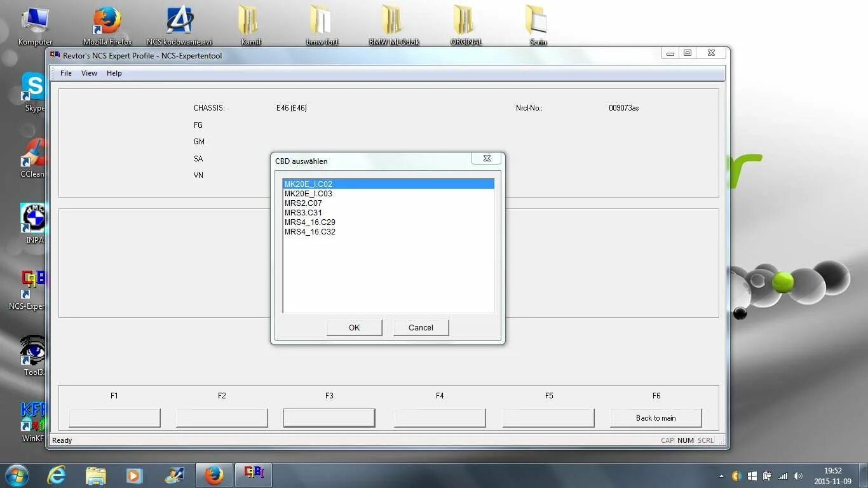
Task: Open NCS-Expert desktop shortcut
Action: 29,290
